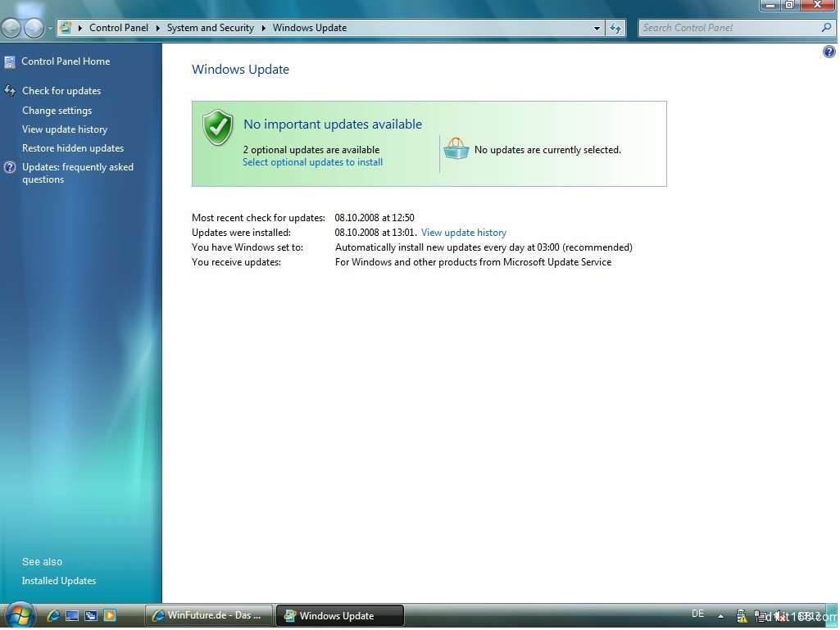Select the Windows Update breadcrumb
The image size is (840, 630).
click(310, 28)
